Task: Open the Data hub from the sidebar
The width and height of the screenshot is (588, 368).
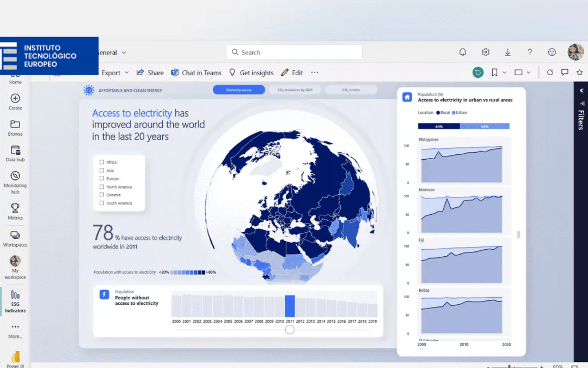Action: point(15,152)
